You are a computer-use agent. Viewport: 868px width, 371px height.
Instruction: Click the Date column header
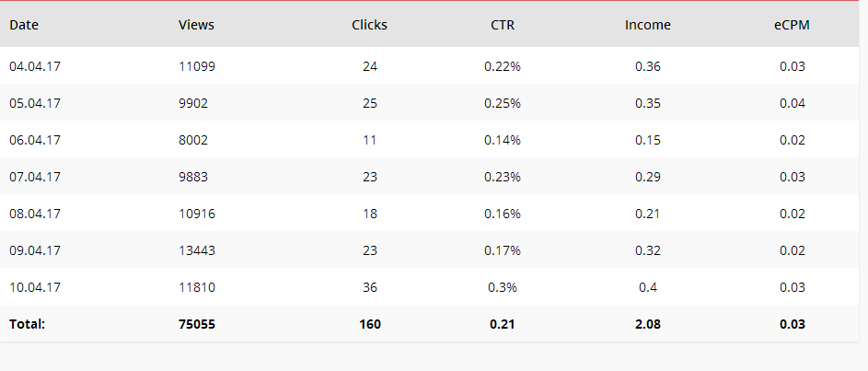[24, 25]
